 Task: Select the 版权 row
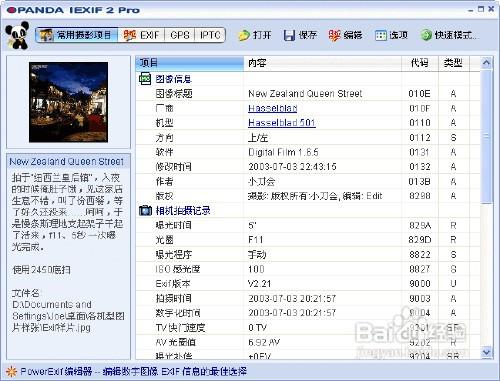(308, 196)
